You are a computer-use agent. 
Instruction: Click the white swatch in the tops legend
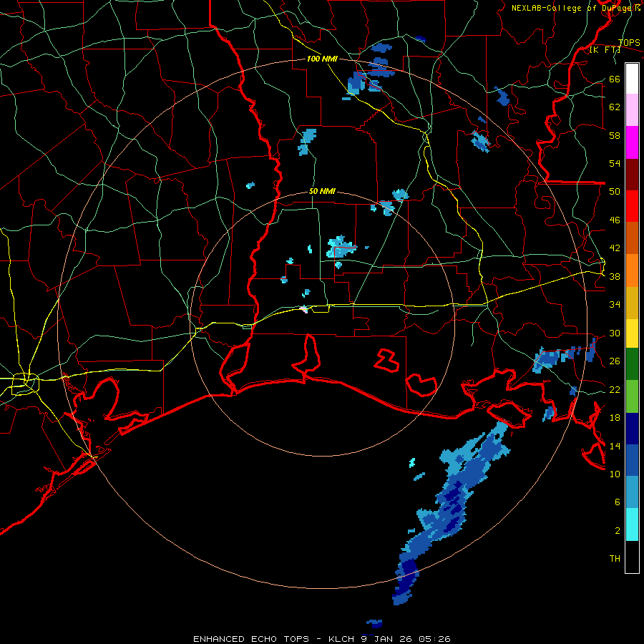pos(632,79)
